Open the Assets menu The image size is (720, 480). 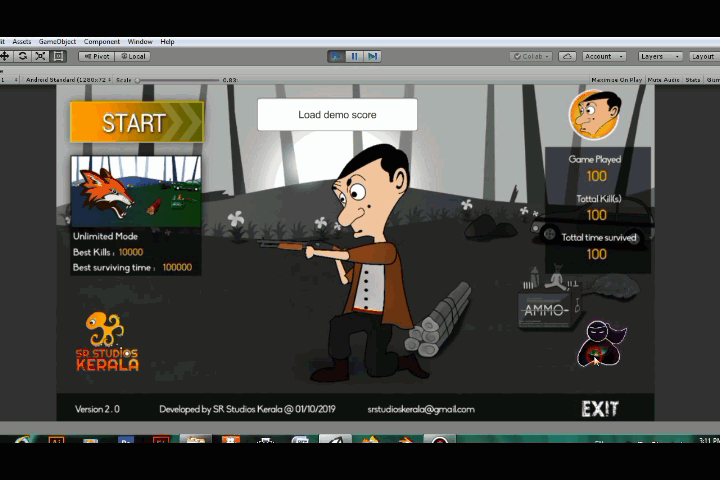[22, 41]
